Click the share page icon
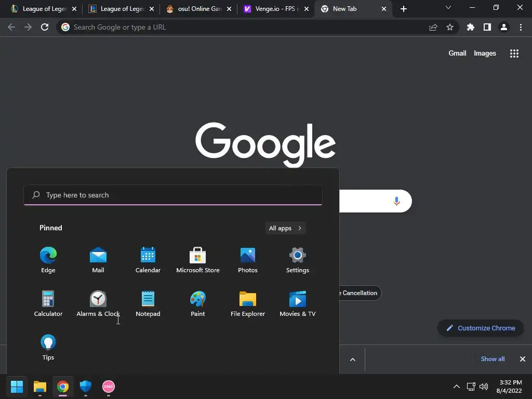532x399 pixels. pyautogui.click(x=433, y=27)
